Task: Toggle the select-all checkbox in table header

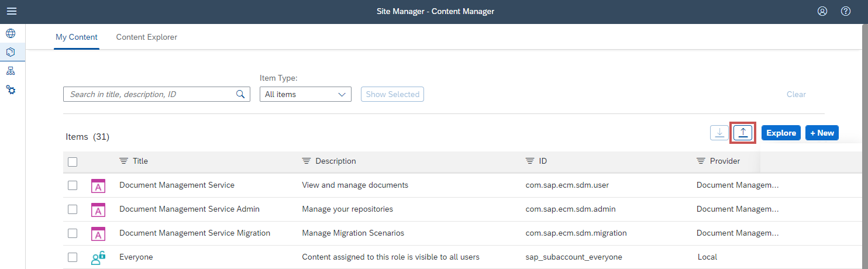Action: [x=73, y=162]
